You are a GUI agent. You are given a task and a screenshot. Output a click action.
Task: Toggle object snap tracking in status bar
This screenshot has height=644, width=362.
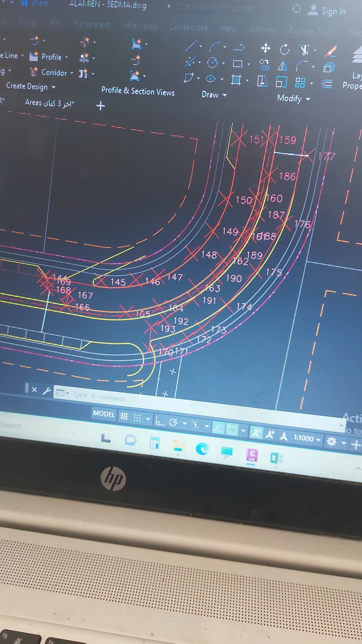[x=218, y=428]
